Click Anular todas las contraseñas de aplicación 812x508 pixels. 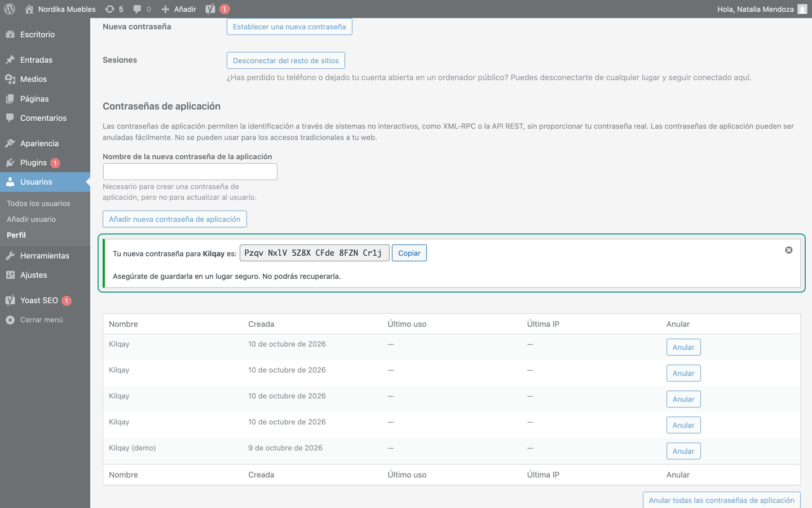coord(721,500)
